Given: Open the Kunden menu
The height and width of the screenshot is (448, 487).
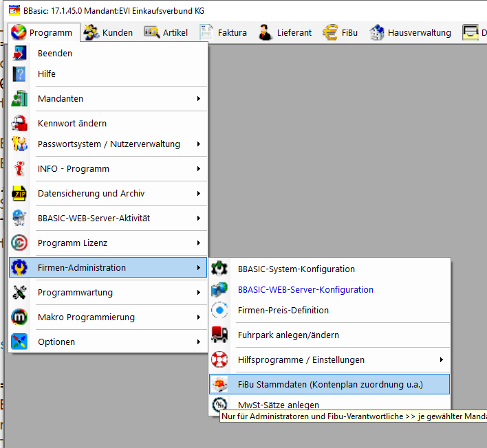Looking at the screenshot, I should click(x=109, y=32).
